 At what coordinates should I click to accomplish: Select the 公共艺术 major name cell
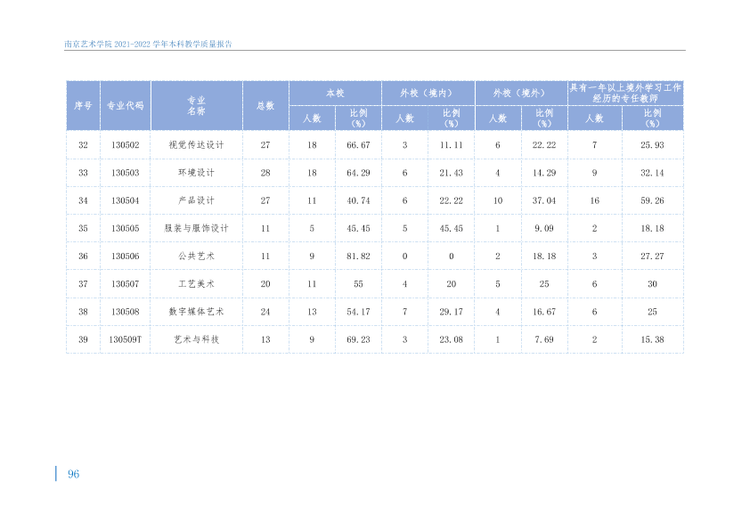click(x=196, y=256)
